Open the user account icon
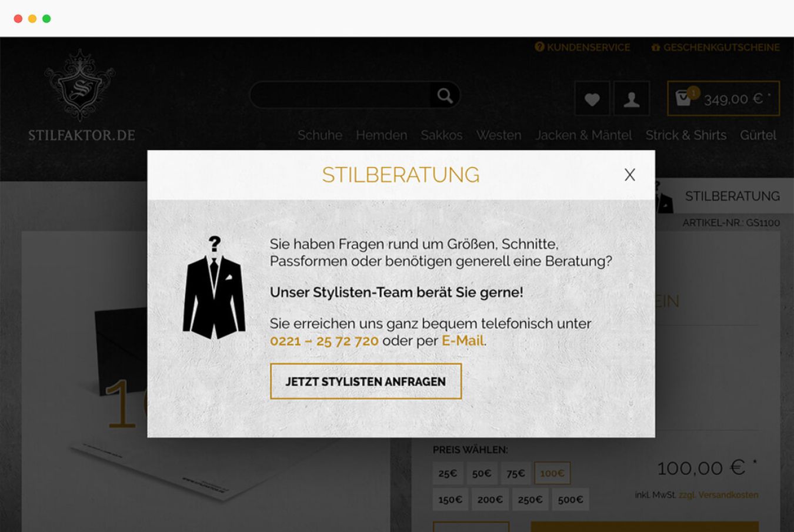794x532 pixels. [x=632, y=99]
